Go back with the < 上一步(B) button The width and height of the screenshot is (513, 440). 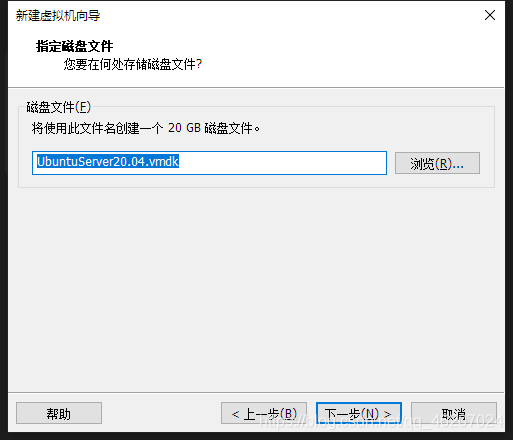point(264,413)
